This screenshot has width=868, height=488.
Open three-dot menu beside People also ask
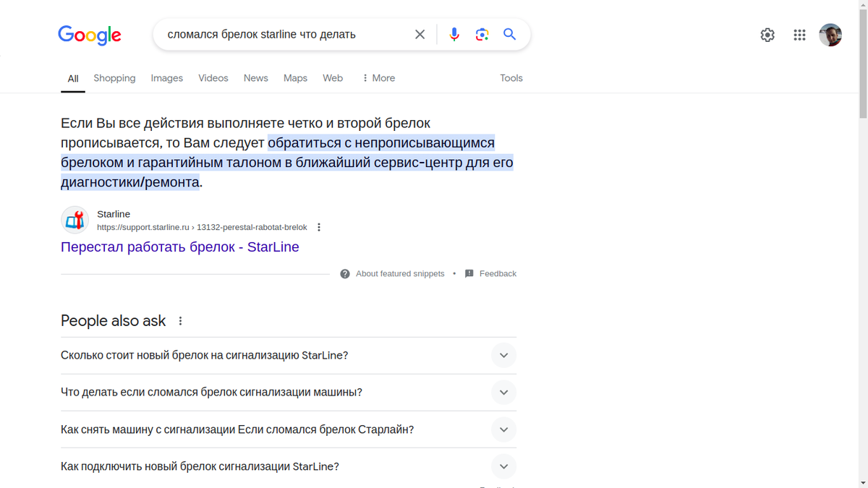pyautogui.click(x=180, y=321)
